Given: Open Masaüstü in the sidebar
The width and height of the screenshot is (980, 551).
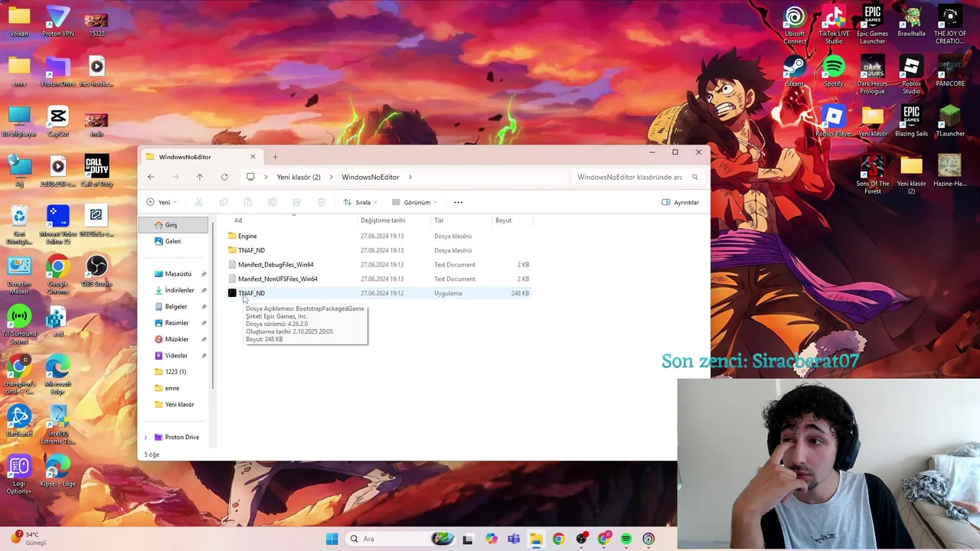Looking at the screenshot, I should coord(178,274).
